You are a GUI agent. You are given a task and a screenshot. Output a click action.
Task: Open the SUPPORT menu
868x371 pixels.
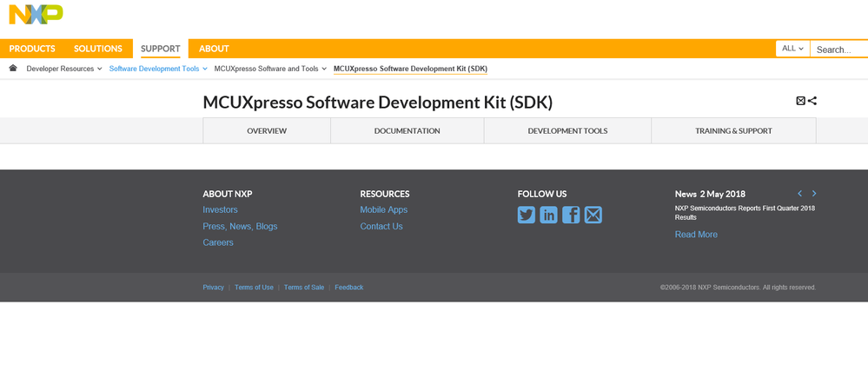tap(161, 49)
